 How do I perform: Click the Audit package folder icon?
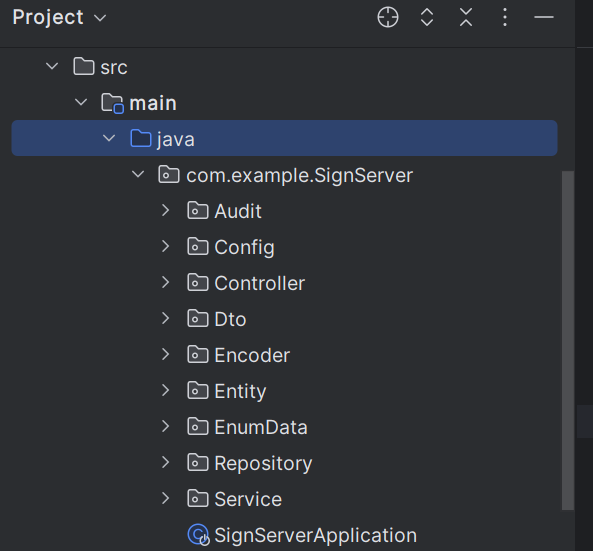click(x=198, y=211)
